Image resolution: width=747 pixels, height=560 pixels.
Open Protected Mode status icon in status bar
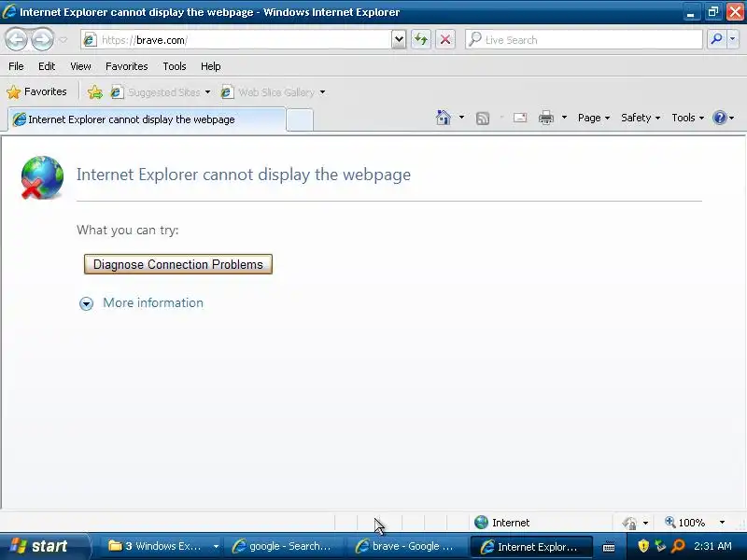pos(629,523)
